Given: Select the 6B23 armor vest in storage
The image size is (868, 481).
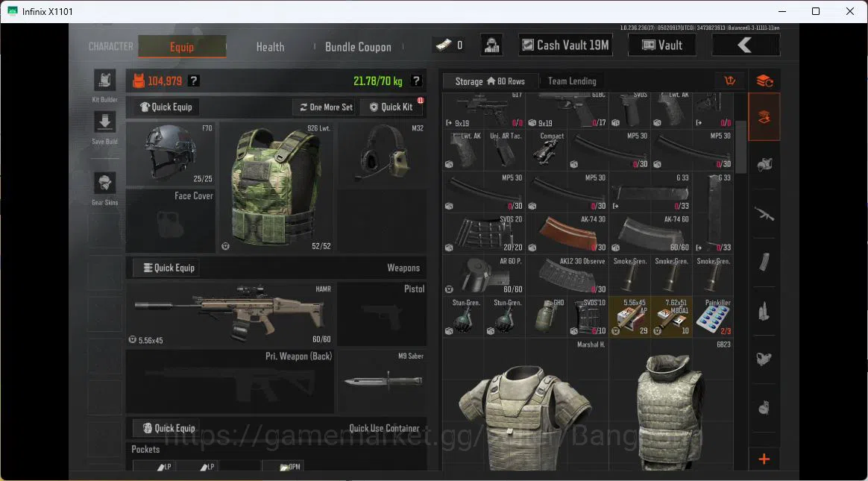Looking at the screenshot, I should pos(671,405).
